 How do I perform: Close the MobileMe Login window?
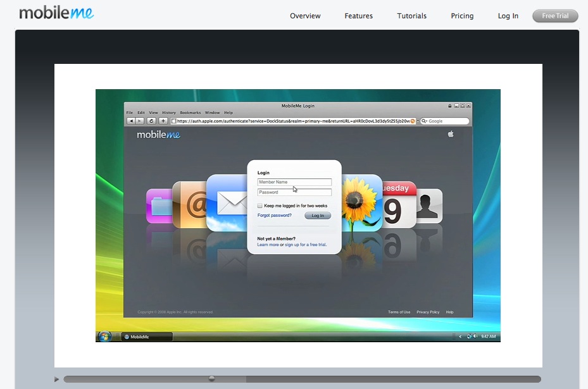(468, 106)
